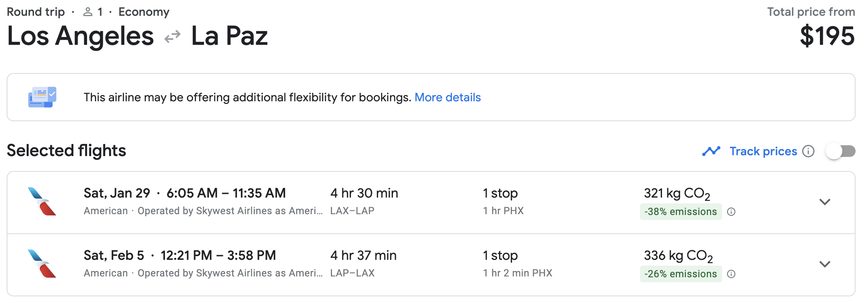Expand details for the Feb 5 return flight

[x=825, y=264]
